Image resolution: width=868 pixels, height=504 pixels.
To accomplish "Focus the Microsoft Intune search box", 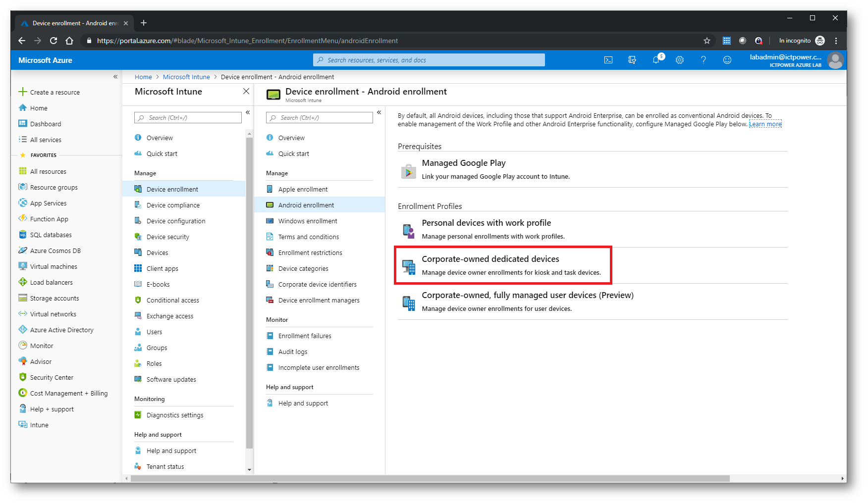I will click(x=188, y=118).
